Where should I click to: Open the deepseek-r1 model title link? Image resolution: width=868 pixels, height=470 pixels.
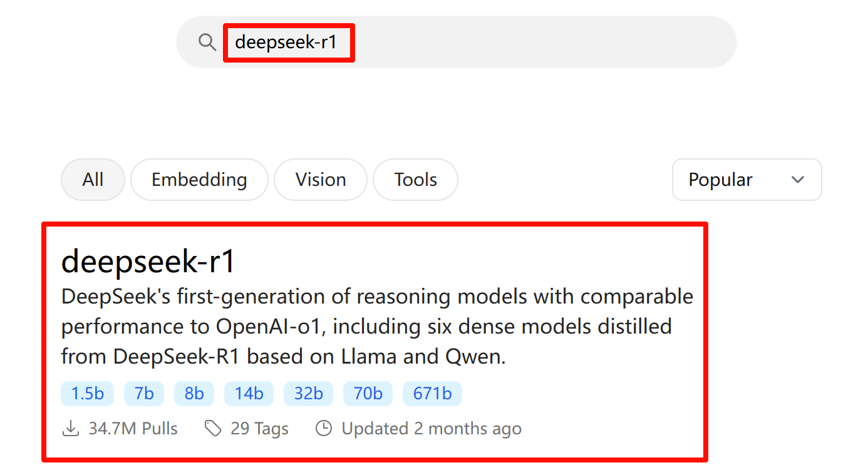(x=148, y=261)
